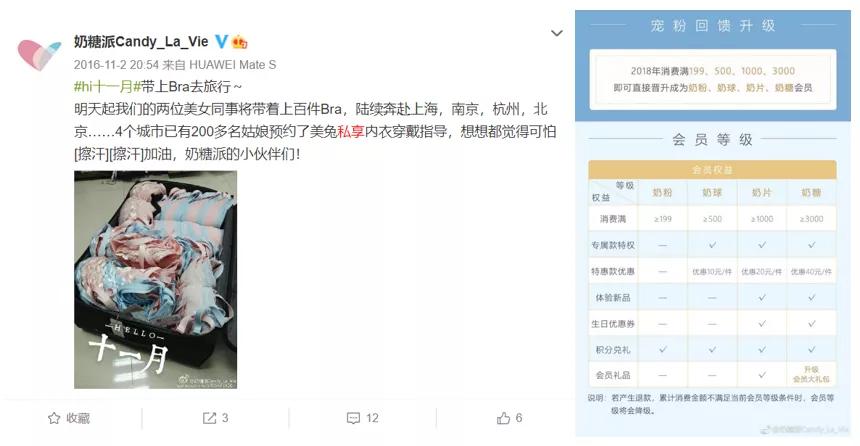Click the blue verified V badge

[221, 41]
